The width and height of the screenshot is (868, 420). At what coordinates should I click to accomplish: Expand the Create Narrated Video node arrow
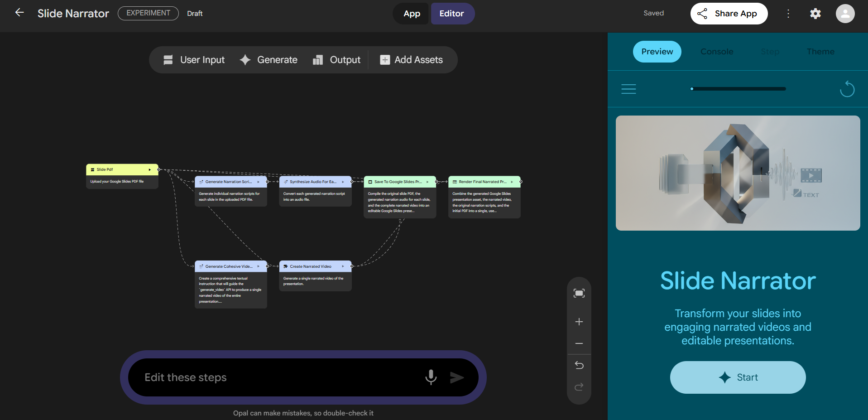click(343, 266)
